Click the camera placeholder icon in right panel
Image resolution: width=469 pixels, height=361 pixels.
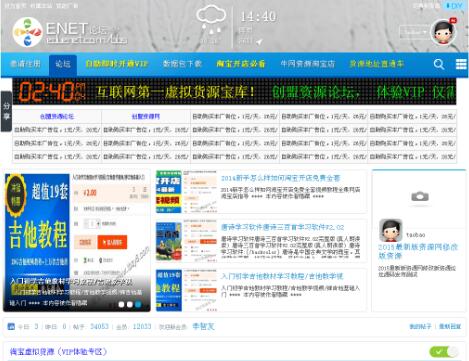[x=420, y=196]
